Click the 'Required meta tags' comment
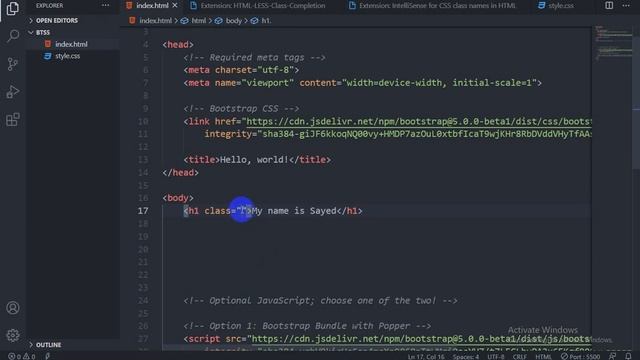This screenshot has width=640, height=360. (254, 57)
